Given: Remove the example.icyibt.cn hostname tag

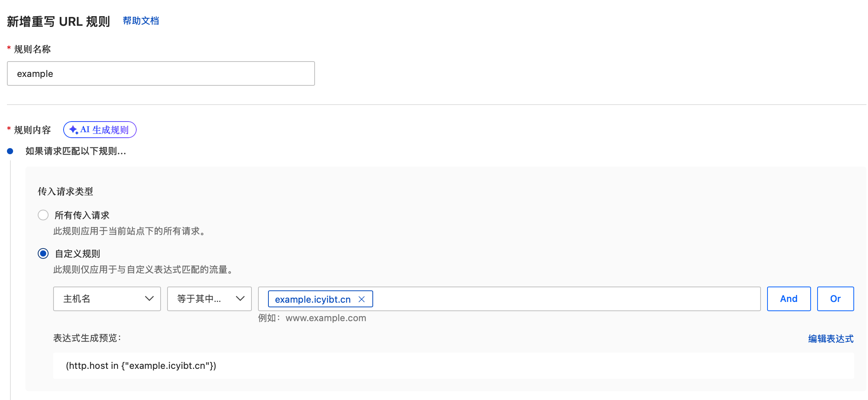Looking at the screenshot, I should pyautogui.click(x=362, y=299).
